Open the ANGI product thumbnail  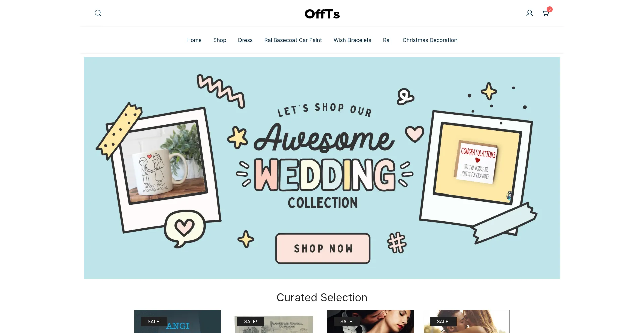177,321
